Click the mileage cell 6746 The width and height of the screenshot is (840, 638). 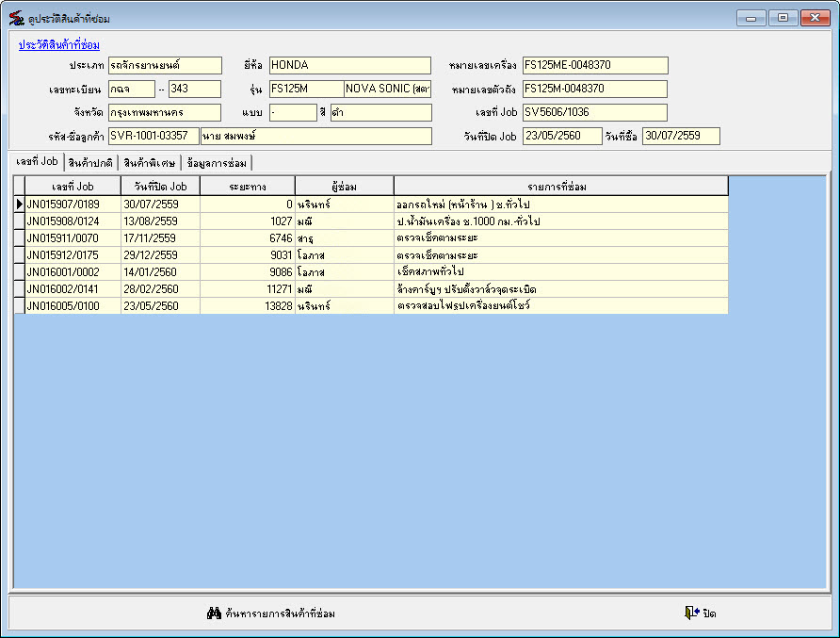[x=248, y=238]
